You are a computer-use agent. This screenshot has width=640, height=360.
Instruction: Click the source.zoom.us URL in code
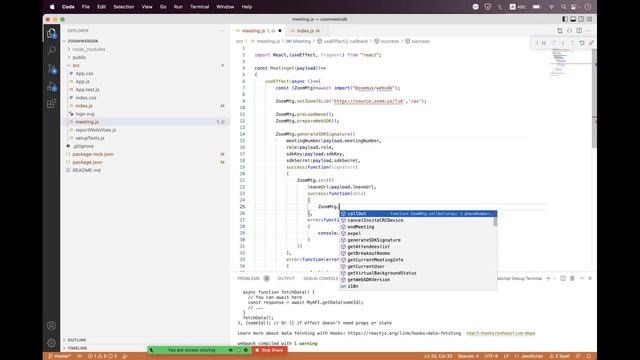click(x=368, y=101)
